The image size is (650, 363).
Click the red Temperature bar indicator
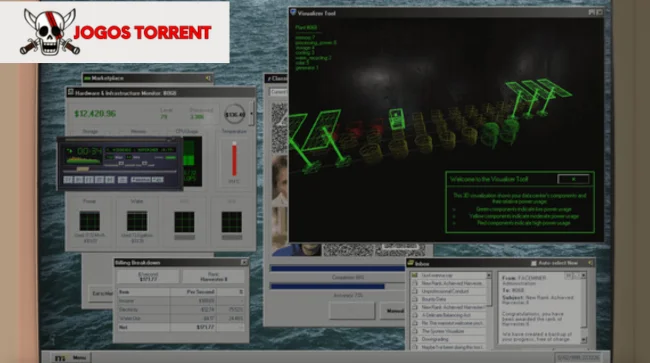pos(234,159)
